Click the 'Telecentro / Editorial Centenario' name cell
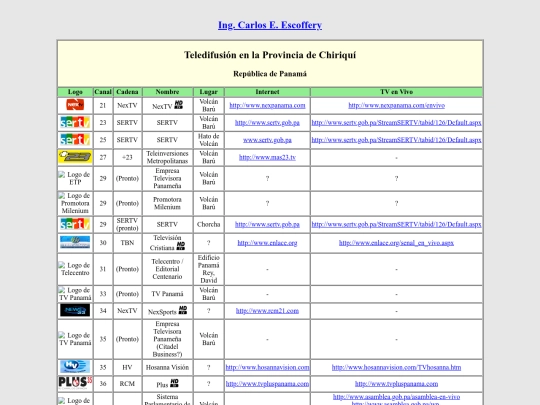Viewport: 540px width, 405px height. pos(167,269)
